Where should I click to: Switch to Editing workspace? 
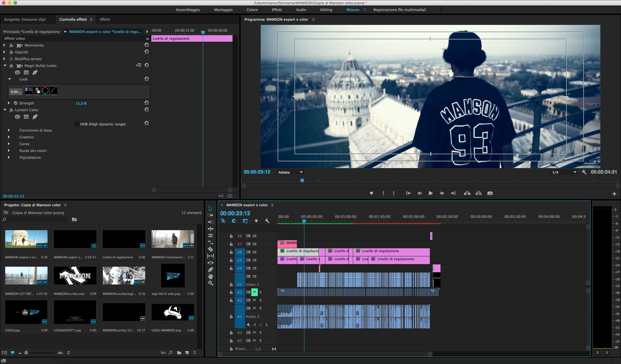pyautogui.click(x=326, y=10)
